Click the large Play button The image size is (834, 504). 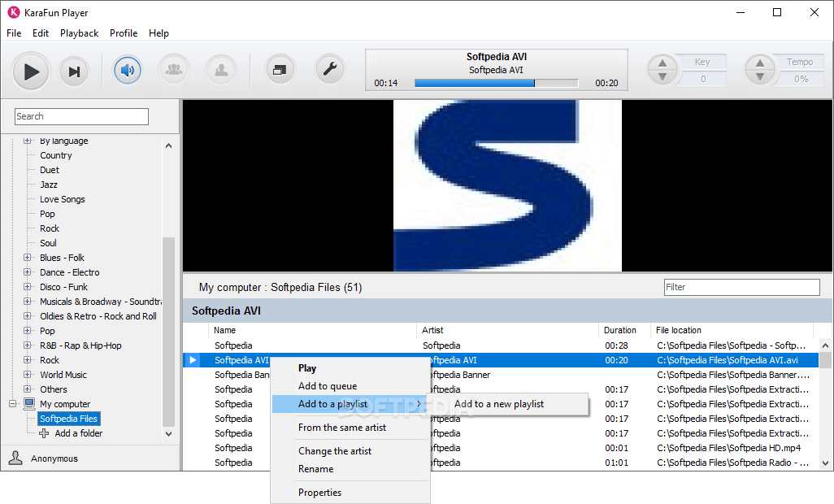pos(31,72)
